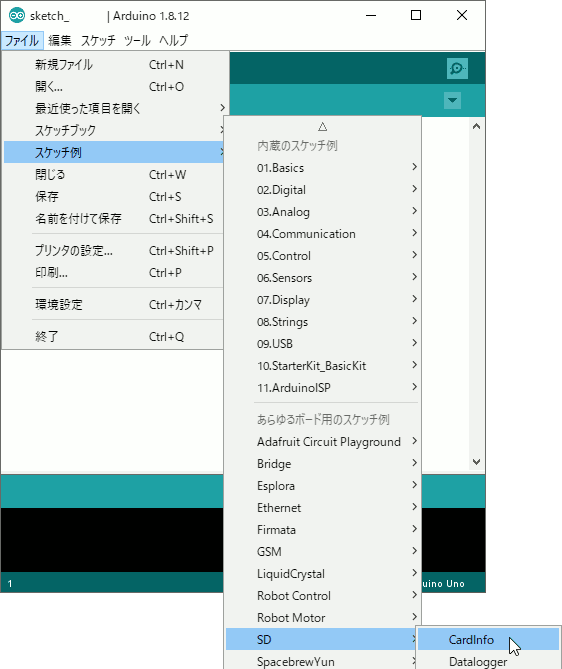Open 10.StarterKit_BasicKit submenu
This screenshot has width=562, height=669.
tap(323, 366)
